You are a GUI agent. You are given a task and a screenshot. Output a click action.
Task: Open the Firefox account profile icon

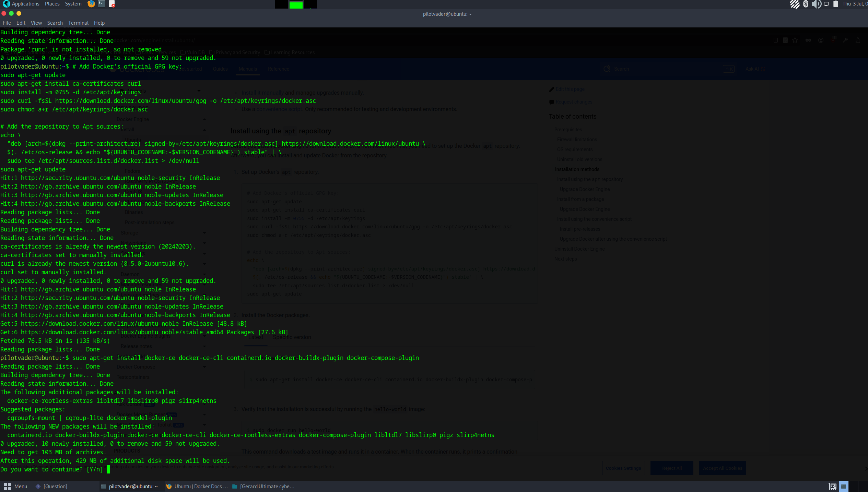pos(821,40)
